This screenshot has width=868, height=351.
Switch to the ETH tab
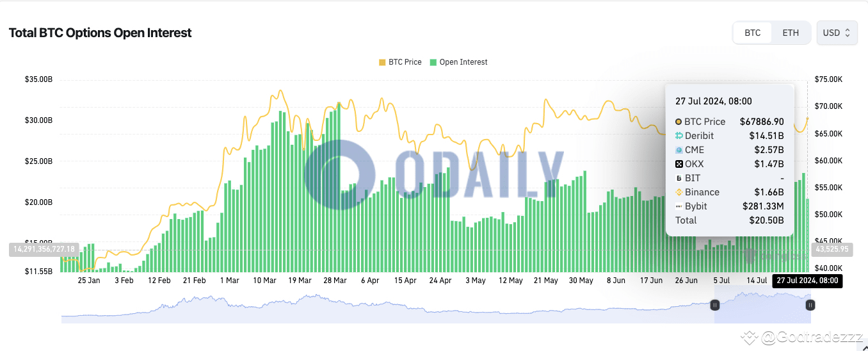point(791,33)
